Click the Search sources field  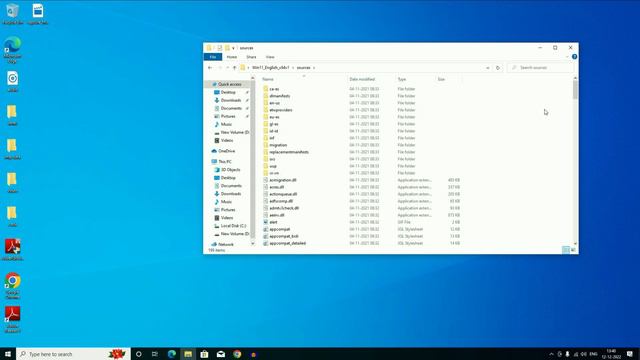point(541,68)
